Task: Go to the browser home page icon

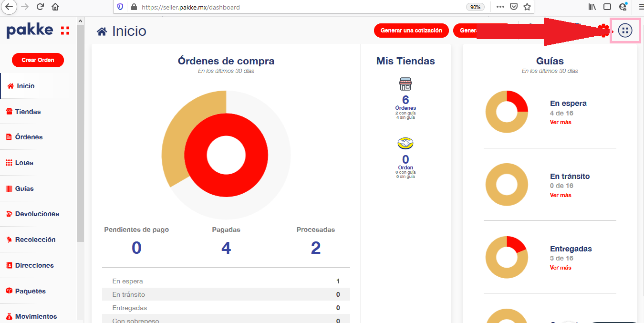Action: coord(55,7)
